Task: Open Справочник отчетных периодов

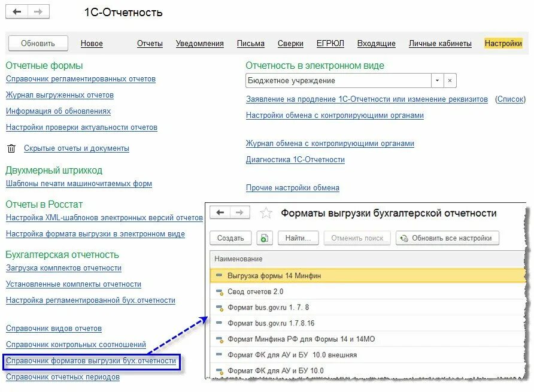Action: pyautogui.click(x=63, y=377)
